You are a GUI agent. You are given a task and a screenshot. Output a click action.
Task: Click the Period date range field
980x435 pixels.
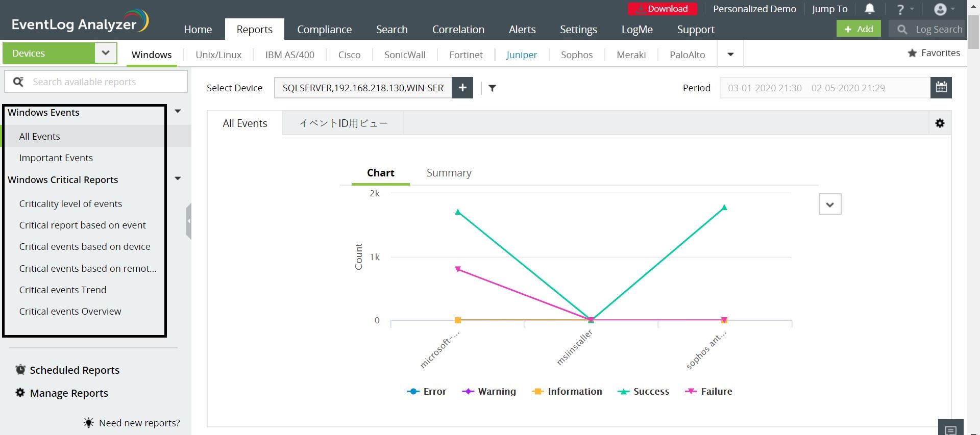point(825,88)
